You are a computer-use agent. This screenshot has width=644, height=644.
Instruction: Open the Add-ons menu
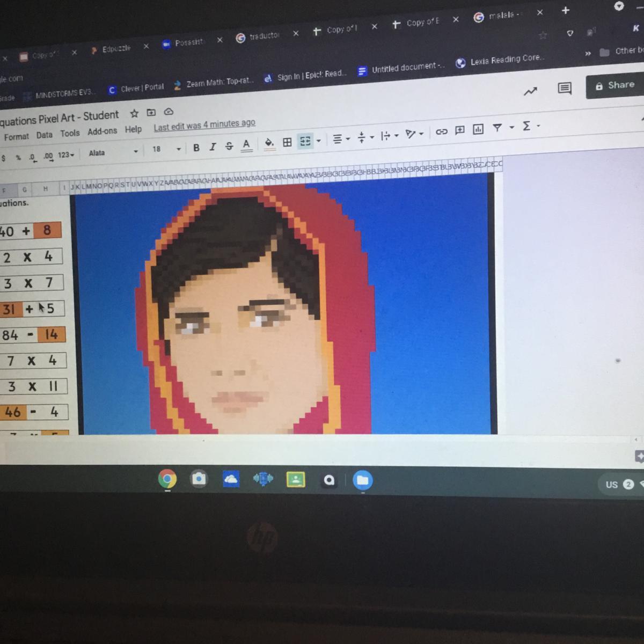[x=102, y=131]
